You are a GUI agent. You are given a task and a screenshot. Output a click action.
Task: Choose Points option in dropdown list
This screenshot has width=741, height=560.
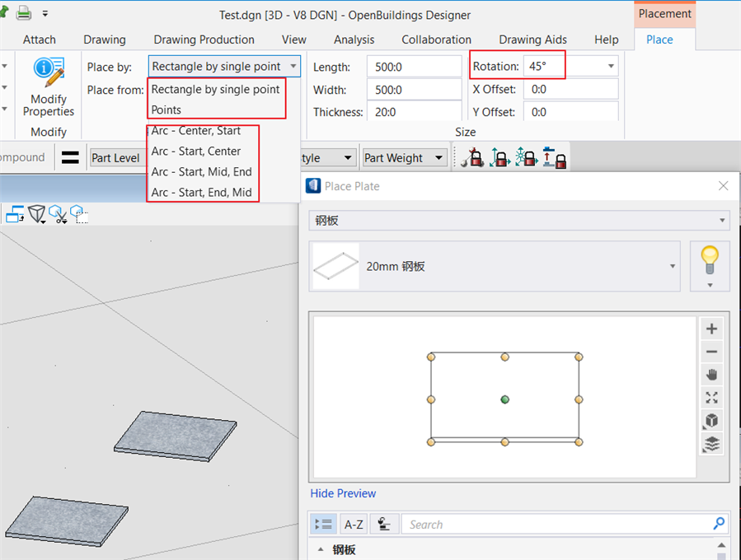166,110
